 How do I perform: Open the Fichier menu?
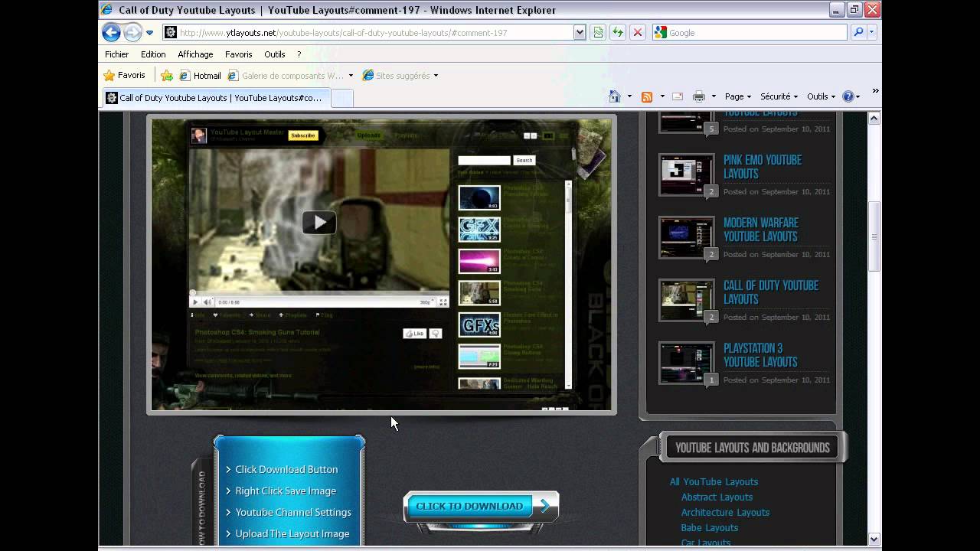click(117, 54)
